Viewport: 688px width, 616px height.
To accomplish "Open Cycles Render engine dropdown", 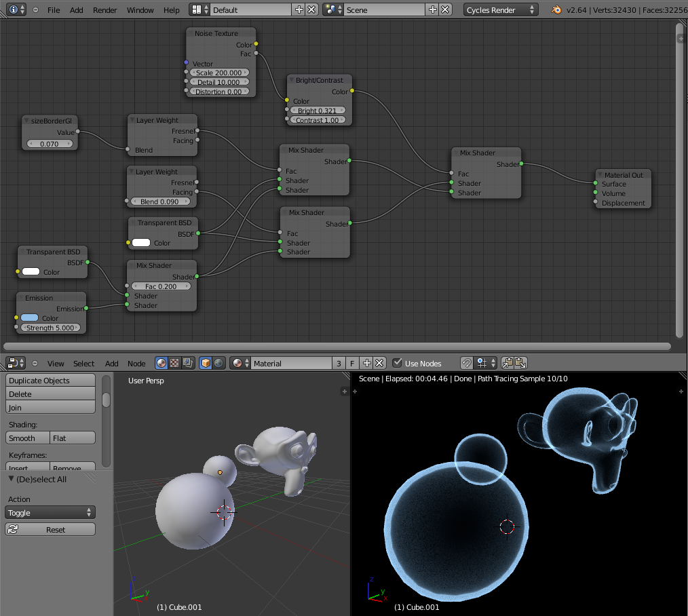I will (x=501, y=9).
